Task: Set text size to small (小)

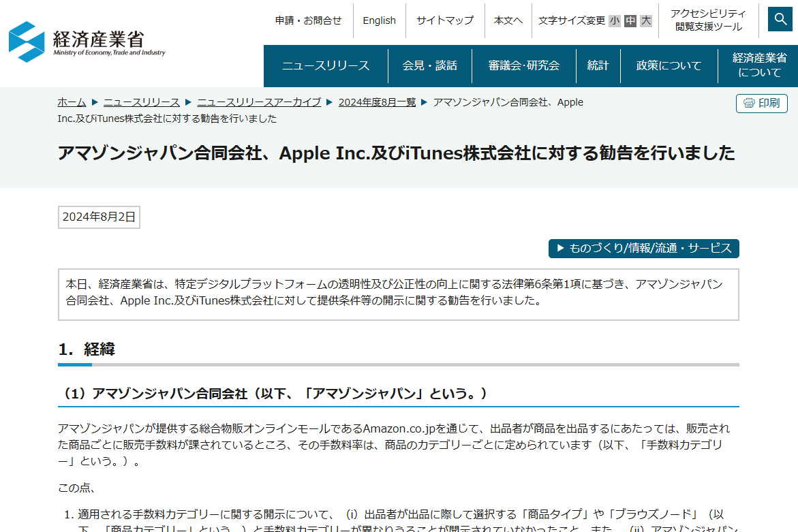Action: (615, 20)
